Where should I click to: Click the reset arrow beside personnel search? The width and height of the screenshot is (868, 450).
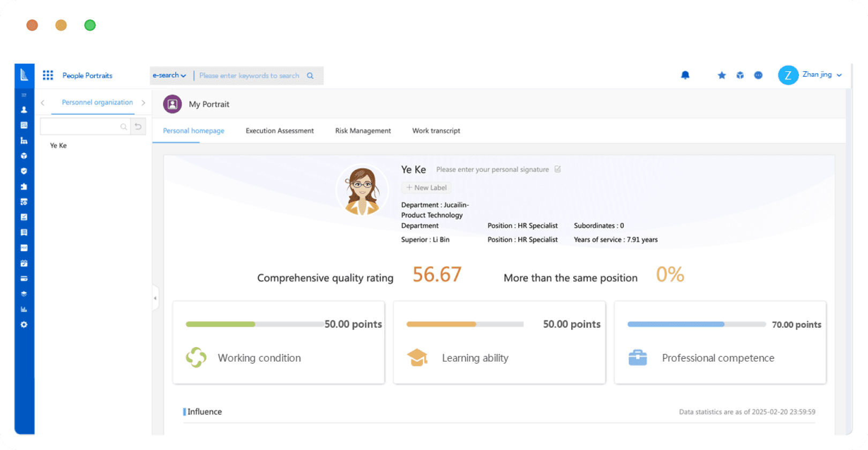(x=138, y=126)
